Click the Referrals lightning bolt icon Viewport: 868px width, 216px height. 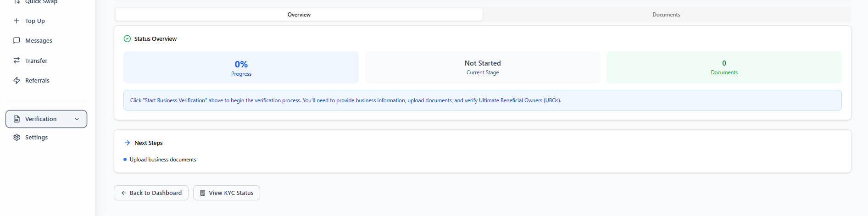pyautogui.click(x=17, y=80)
